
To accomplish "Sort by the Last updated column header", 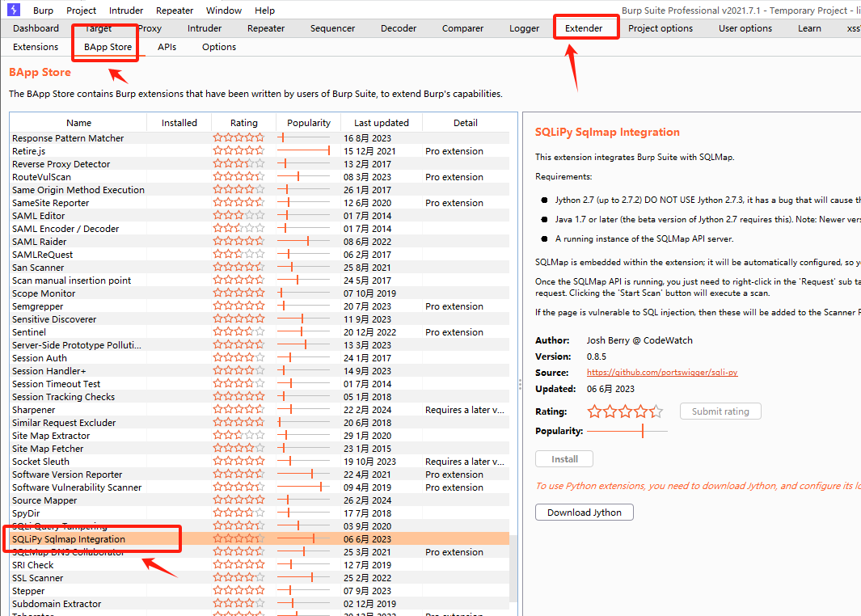I will (381, 123).
